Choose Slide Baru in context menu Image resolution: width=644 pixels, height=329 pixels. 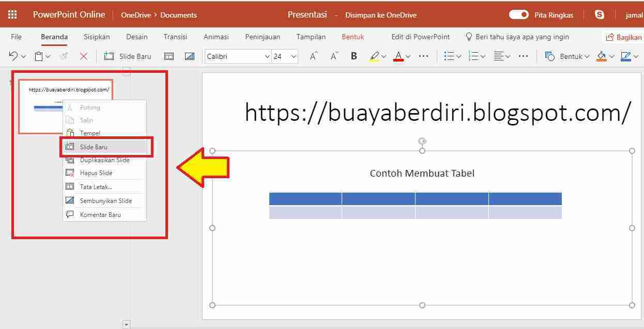[105, 147]
